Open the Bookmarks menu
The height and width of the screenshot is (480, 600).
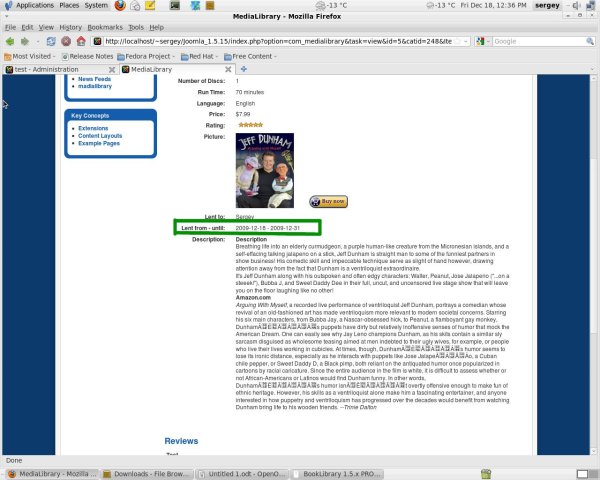(x=105, y=27)
